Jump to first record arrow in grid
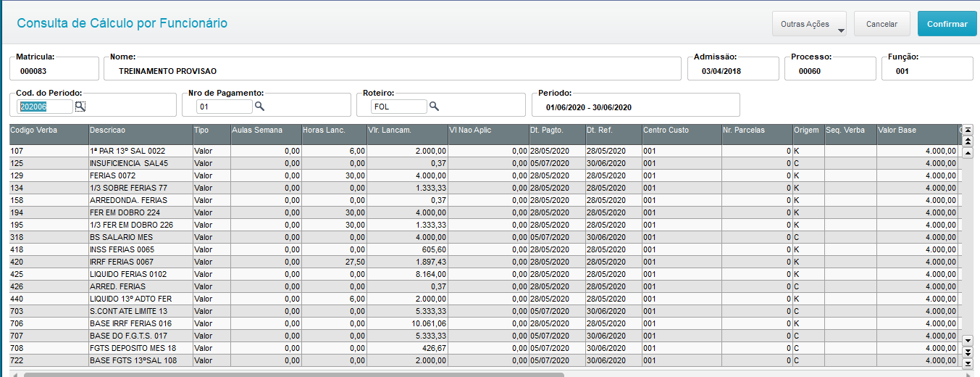The width and height of the screenshot is (980, 377). pos(968,130)
